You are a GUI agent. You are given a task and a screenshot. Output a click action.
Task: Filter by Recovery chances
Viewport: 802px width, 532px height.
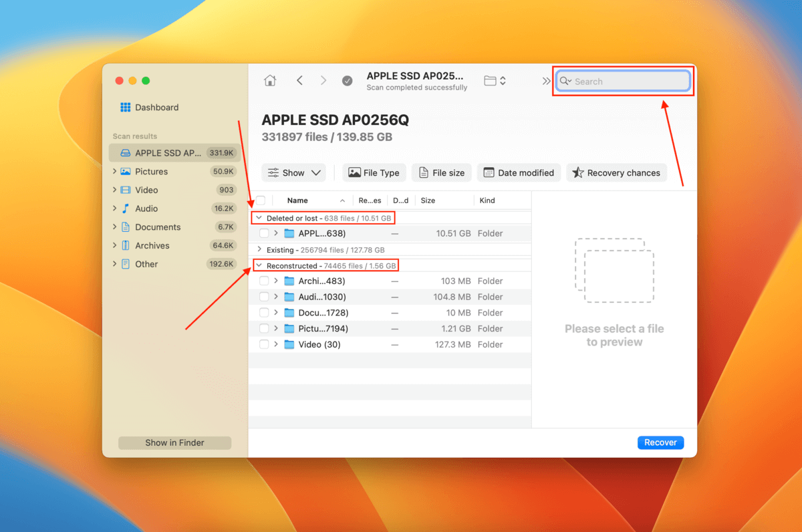617,173
